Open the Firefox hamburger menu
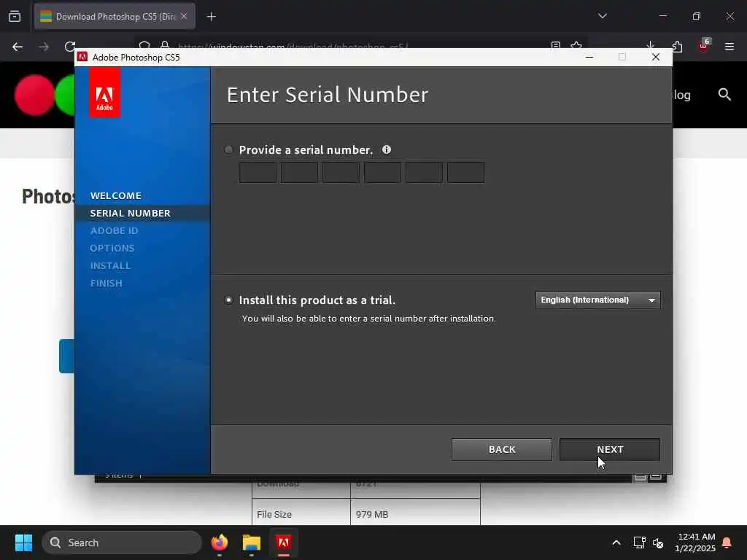 pyautogui.click(x=729, y=47)
